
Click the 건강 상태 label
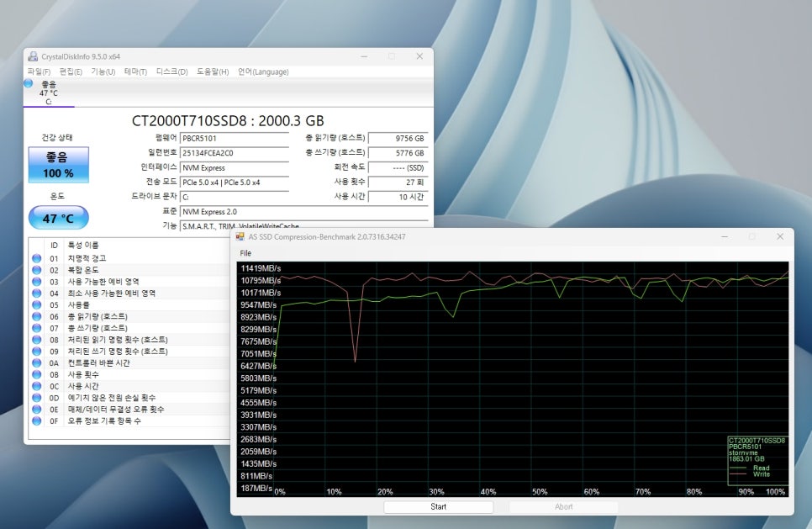[57, 138]
